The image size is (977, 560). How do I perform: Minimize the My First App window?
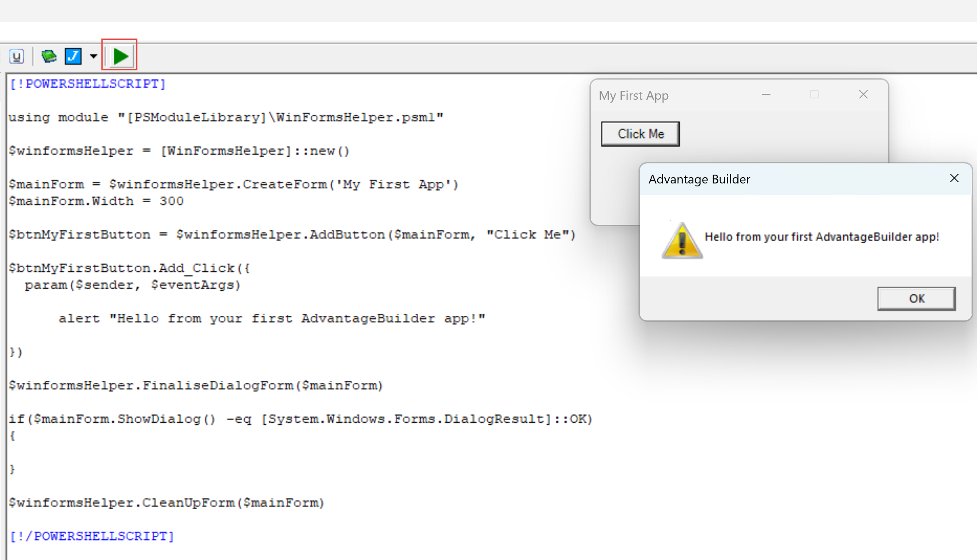click(x=766, y=95)
